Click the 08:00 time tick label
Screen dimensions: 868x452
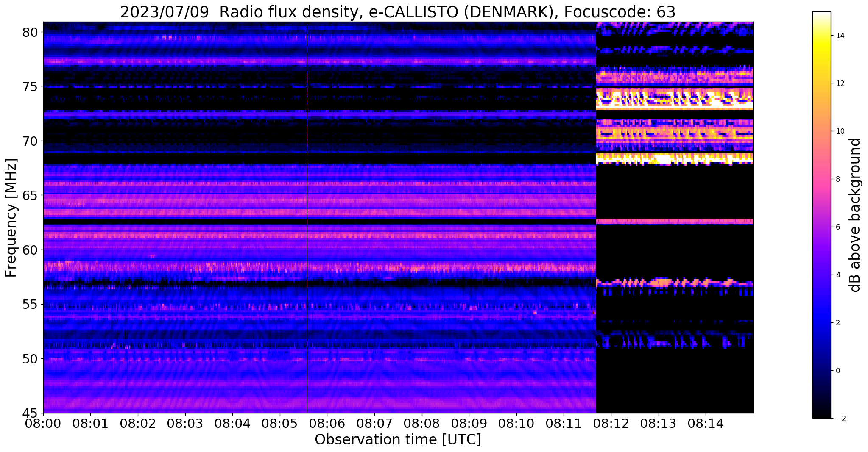pos(43,424)
